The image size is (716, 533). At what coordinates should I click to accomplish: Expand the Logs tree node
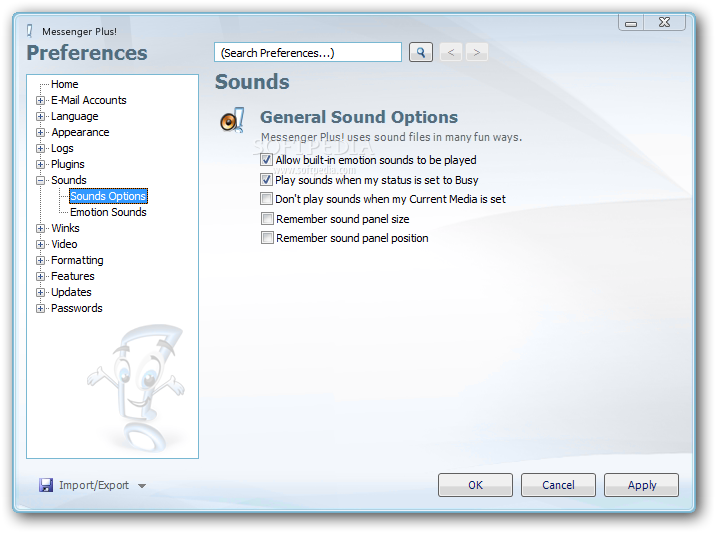(x=41, y=148)
